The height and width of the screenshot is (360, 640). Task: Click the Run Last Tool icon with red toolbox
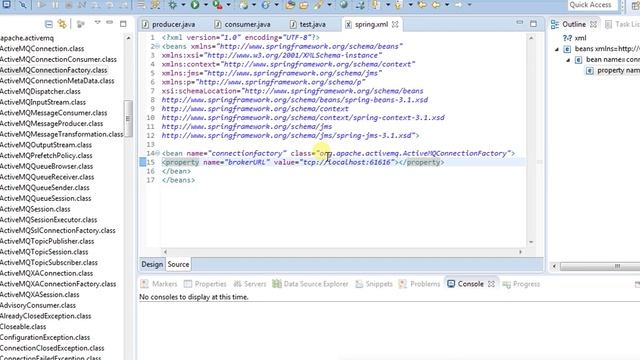tap(218, 5)
